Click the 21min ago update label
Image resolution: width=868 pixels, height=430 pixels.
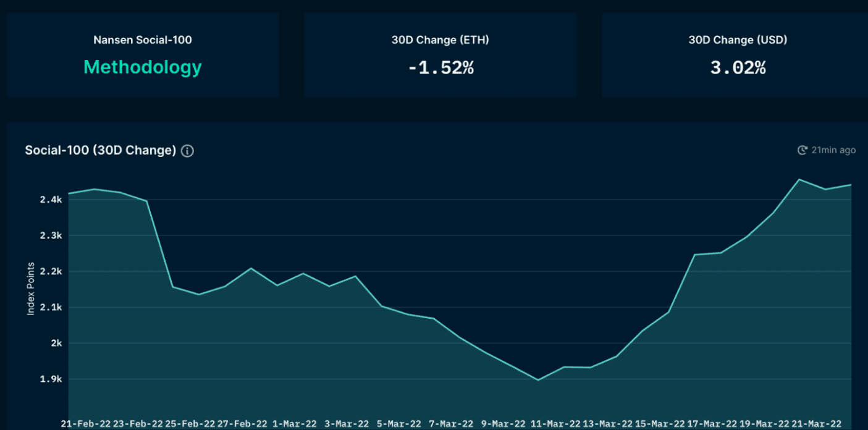(x=832, y=150)
